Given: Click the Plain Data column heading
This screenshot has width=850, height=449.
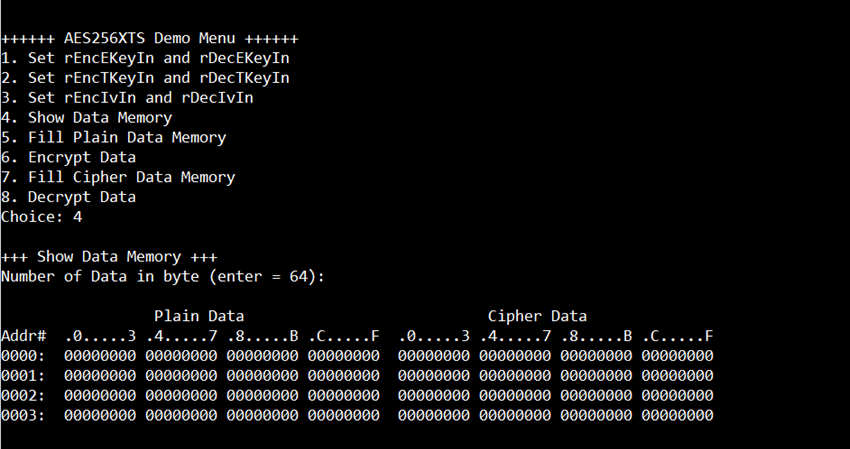Looking at the screenshot, I should click(x=199, y=316).
